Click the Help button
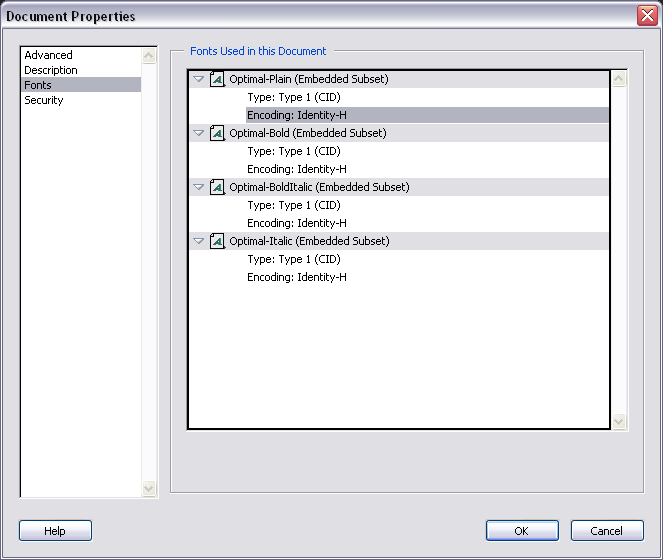Screen dimensions: 663x560 click(55, 530)
